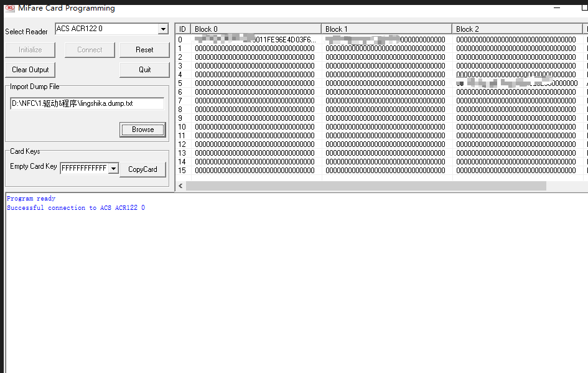The width and height of the screenshot is (588, 373).
Task: Click sector 0 Block 0 data cell
Action: tap(256, 40)
